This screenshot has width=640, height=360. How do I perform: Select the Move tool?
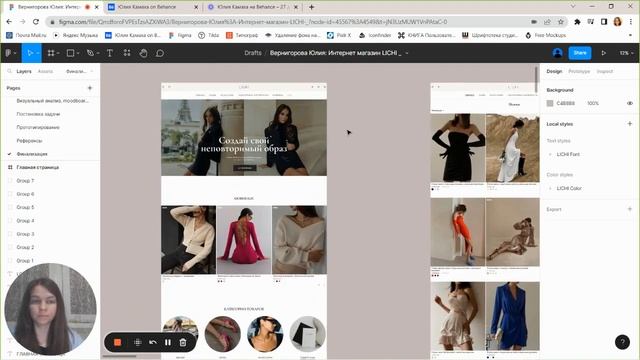pos(29,53)
